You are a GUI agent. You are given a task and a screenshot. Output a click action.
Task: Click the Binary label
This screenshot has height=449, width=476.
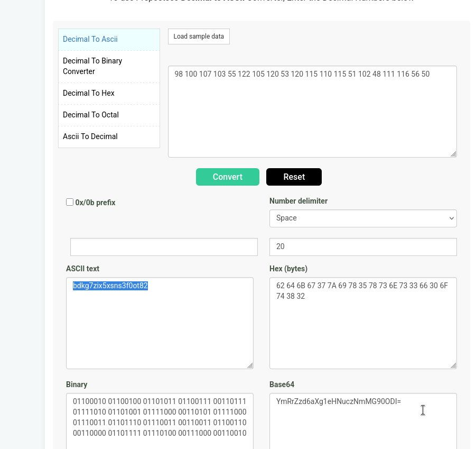[77, 384]
